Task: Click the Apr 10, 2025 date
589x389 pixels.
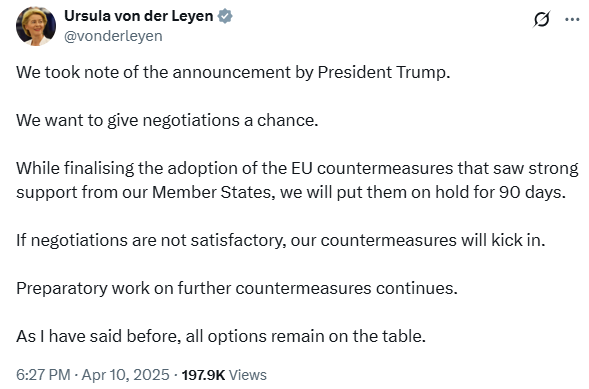Action: coord(125,375)
